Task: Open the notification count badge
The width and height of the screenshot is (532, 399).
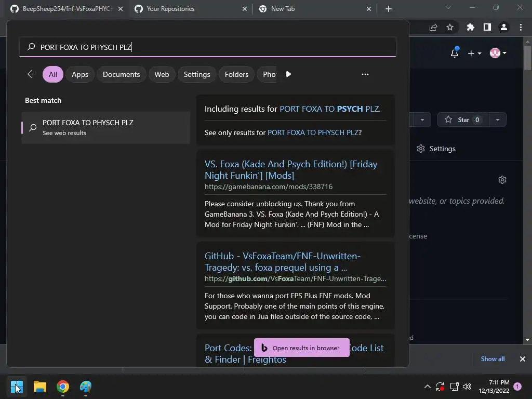Action: 517,386
